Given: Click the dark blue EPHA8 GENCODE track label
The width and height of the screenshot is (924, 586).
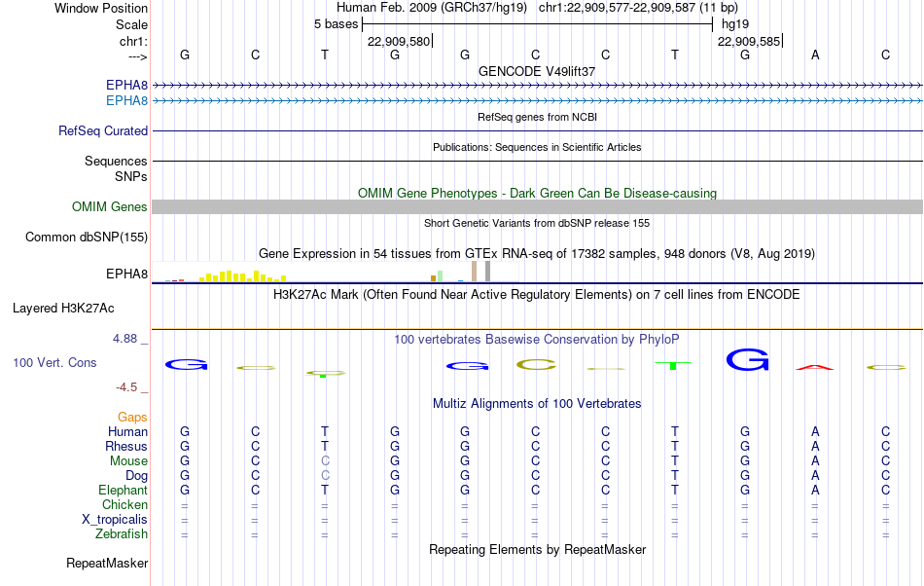Looking at the screenshot, I should tap(126, 85).
